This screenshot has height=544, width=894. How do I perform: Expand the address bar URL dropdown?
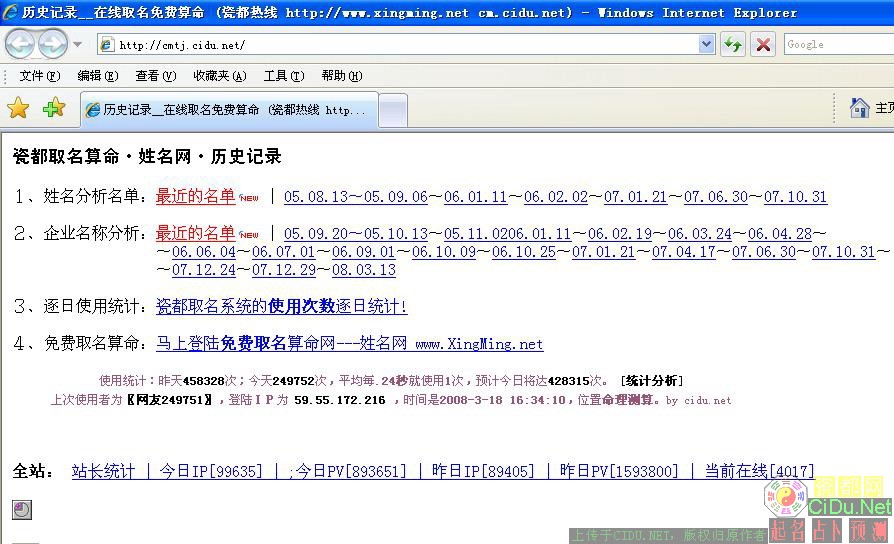pyautogui.click(x=707, y=44)
